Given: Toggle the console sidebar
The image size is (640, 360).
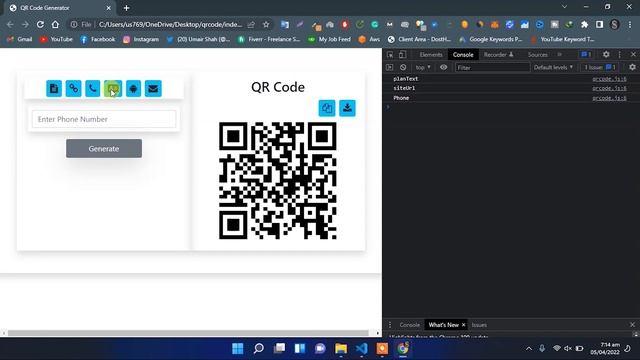Looking at the screenshot, I should pos(389,67).
